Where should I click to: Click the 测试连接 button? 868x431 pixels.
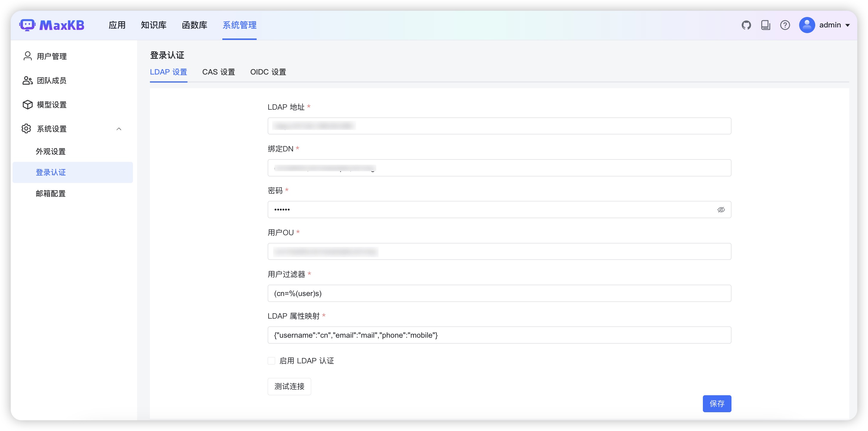pos(289,386)
